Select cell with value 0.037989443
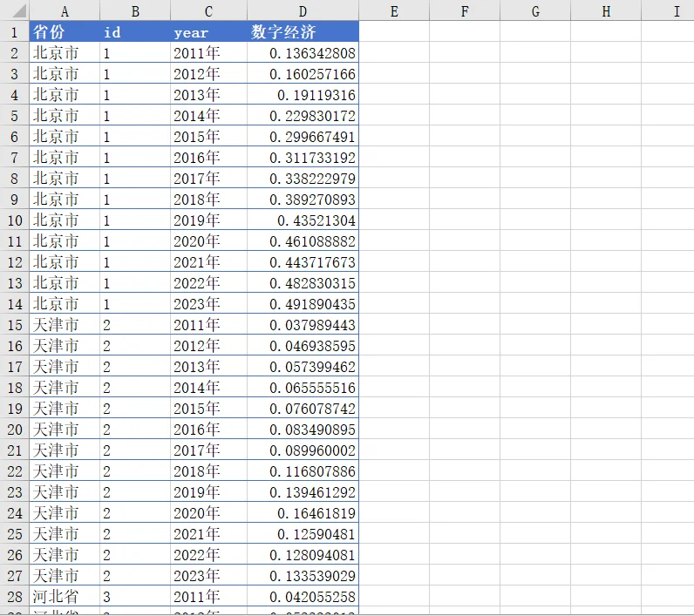 (x=303, y=325)
